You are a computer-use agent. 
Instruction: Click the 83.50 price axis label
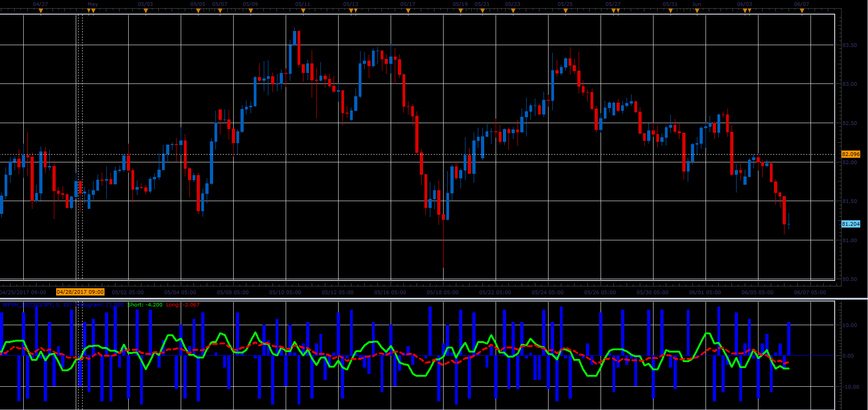(x=850, y=45)
